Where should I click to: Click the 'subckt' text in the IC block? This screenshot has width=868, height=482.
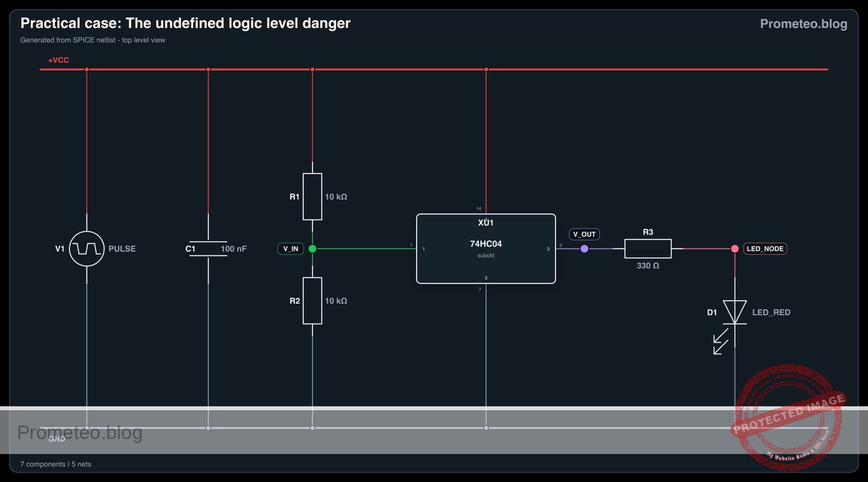tap(486, 255)
